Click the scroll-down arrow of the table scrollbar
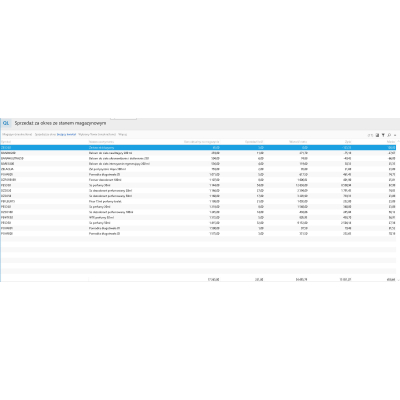 398,280
